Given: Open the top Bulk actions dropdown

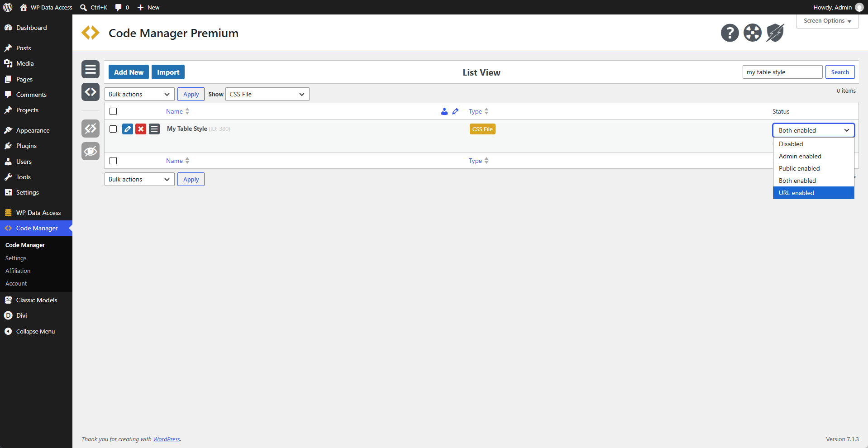Looking at the screenshot, I should pos(139,94).
